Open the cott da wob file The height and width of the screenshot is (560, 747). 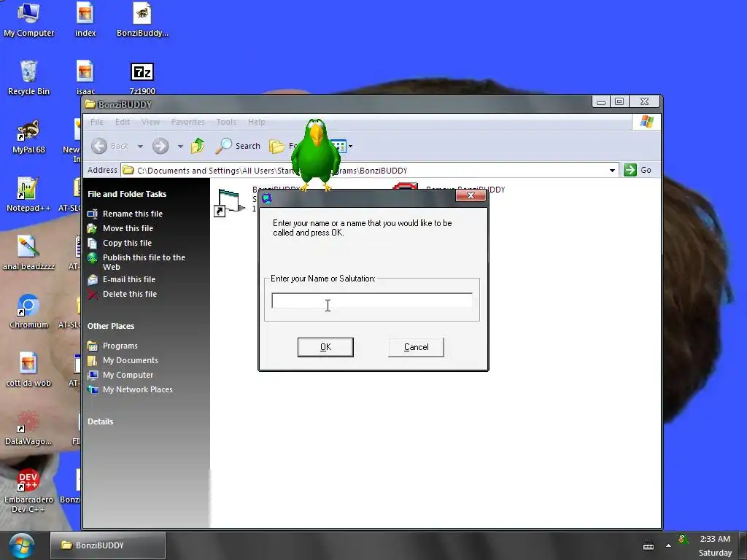[x=28, y=370]
